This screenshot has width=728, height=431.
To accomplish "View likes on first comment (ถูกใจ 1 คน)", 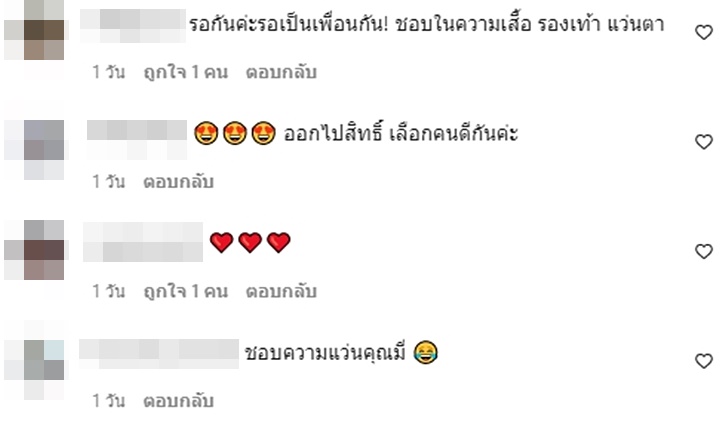I will point(186,72).
